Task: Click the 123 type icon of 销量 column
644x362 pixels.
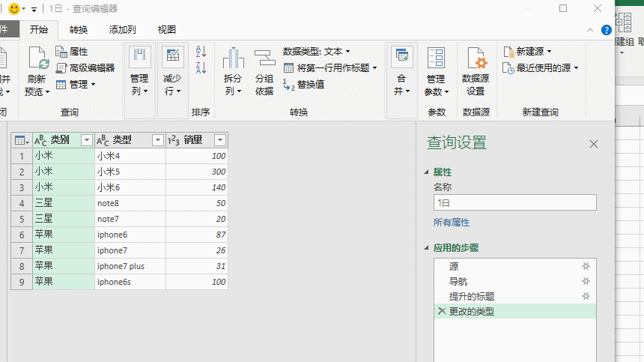Action: (x=173, y=140)
